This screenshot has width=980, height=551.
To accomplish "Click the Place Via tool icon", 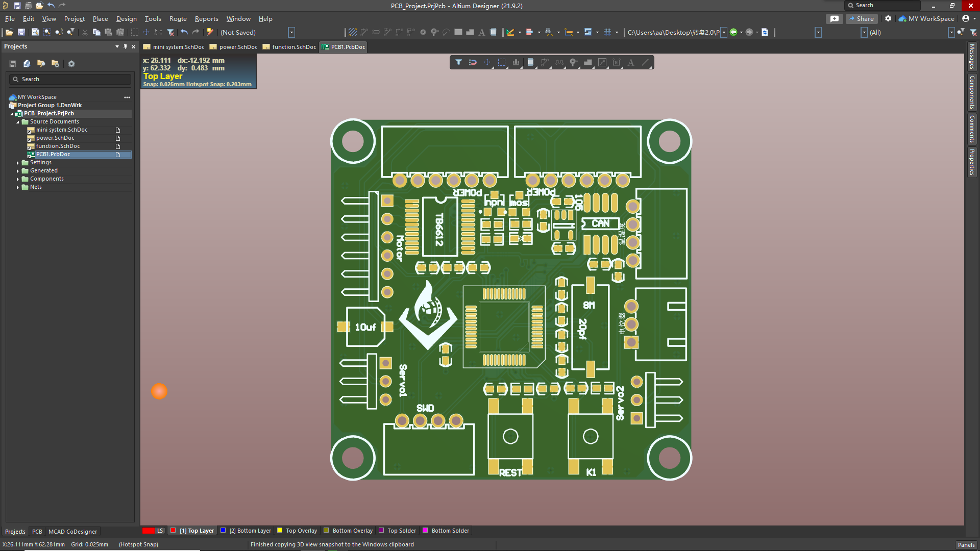I will tap(574, 62).
